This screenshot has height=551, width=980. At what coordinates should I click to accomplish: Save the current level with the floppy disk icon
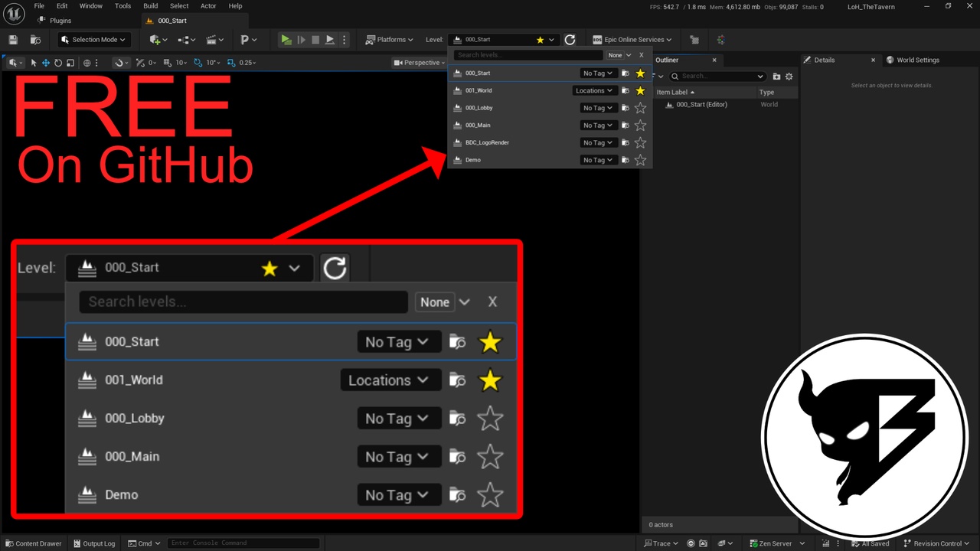point(13,40)
